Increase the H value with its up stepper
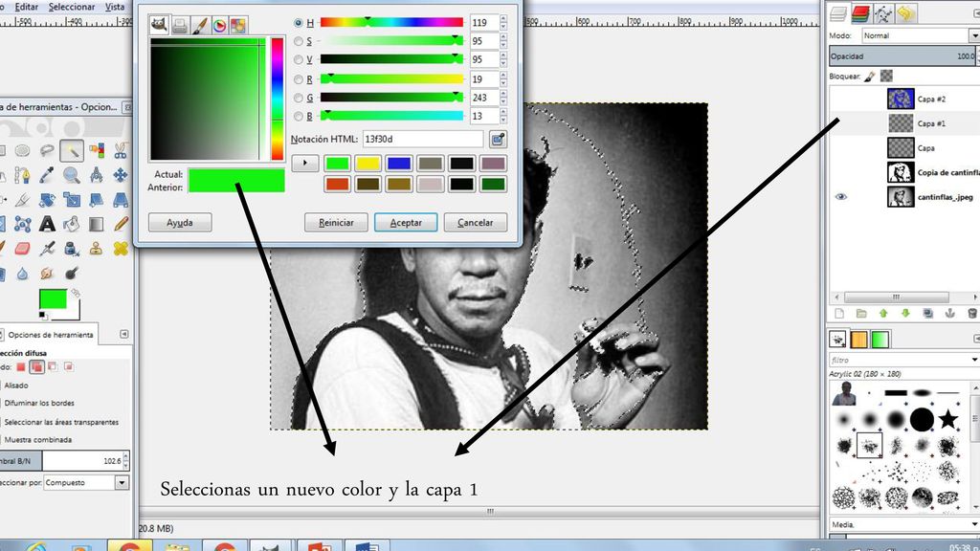This screenshot has height=551, width=980. [x=503, y=19]
